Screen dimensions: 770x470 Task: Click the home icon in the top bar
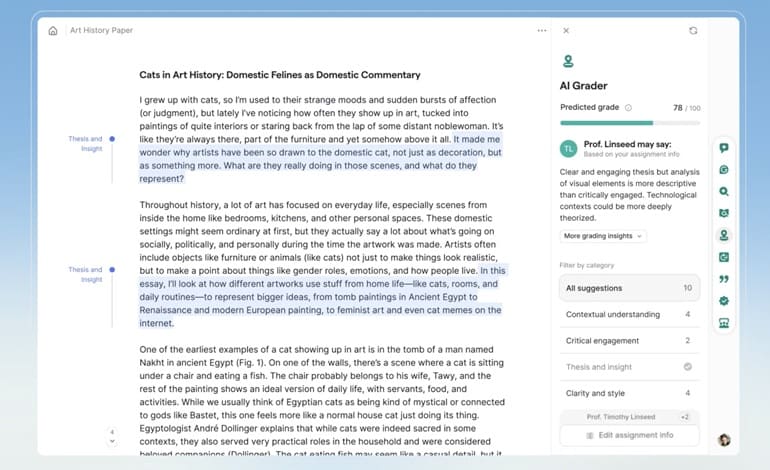(53, 30)
